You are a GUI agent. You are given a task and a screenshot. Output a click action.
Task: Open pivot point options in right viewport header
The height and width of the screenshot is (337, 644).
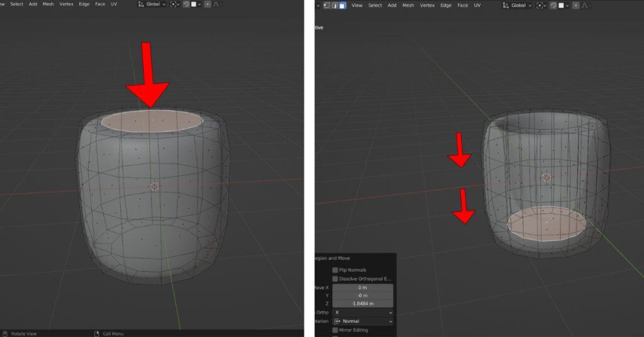tap(541, 5)
